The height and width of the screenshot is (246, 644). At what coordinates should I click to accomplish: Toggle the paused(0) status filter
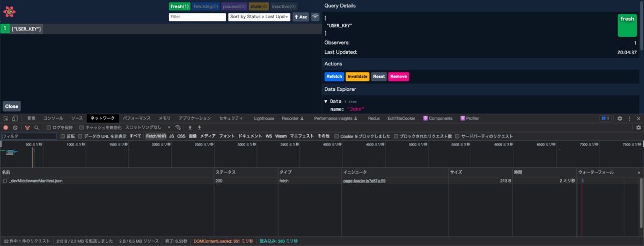(x=234, y=6)
